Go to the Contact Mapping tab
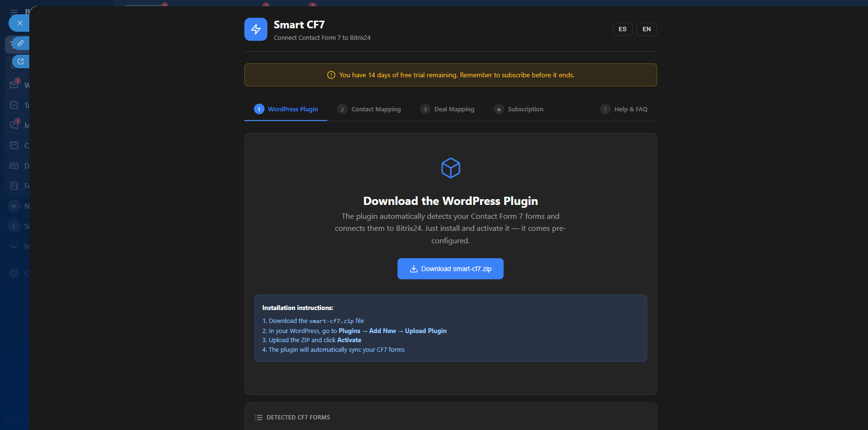The height and width of the screenshot is (430, 868). [x=369, y=109]
